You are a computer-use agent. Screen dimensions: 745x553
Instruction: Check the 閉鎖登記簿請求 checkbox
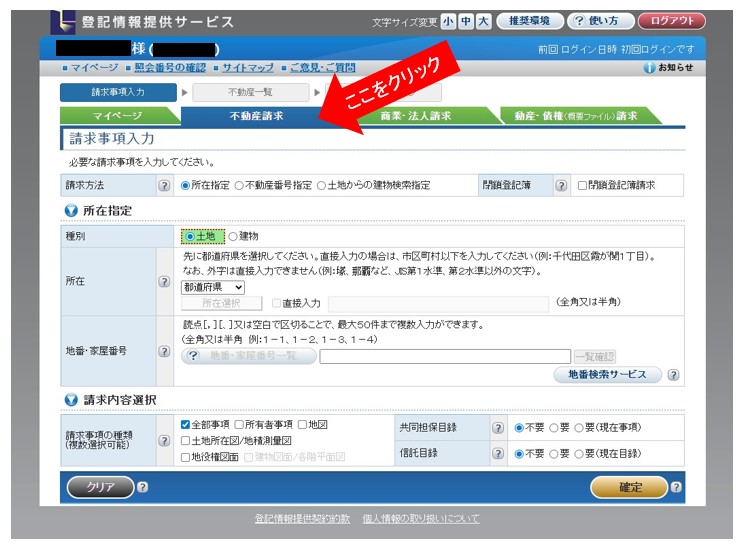(x=583, y=185)
